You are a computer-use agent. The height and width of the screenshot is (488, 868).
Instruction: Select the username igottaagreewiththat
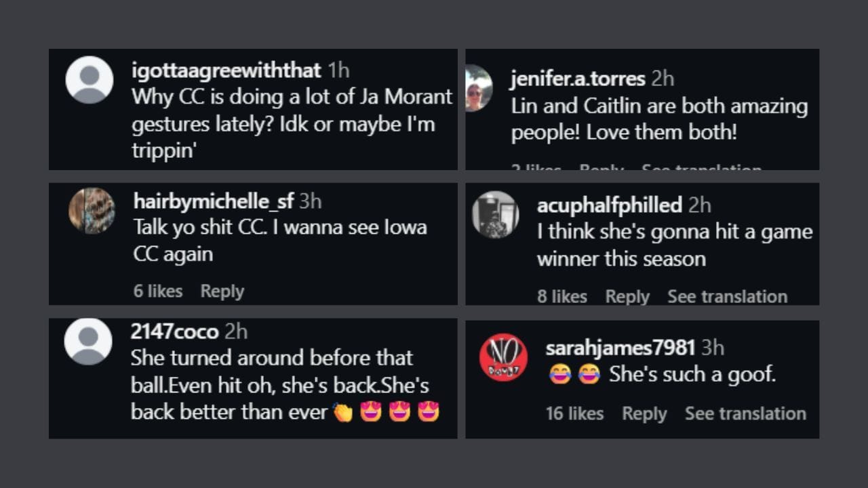point(226,70)
